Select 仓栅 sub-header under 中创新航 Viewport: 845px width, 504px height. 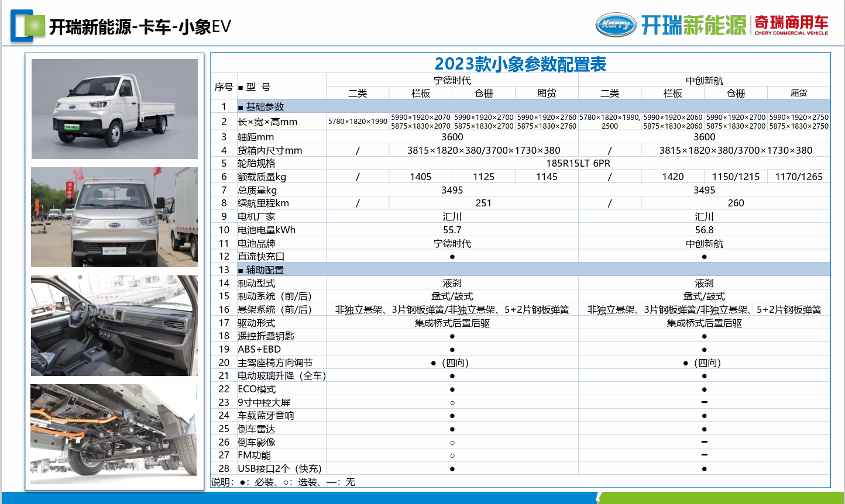click(736, 93)
